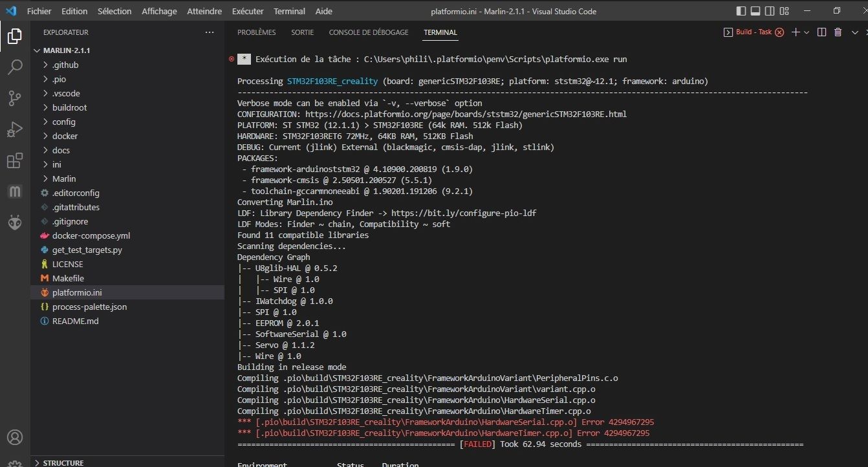
Task: Click the terminal prompt icon before Build - Task
Action: pos(728,32)
